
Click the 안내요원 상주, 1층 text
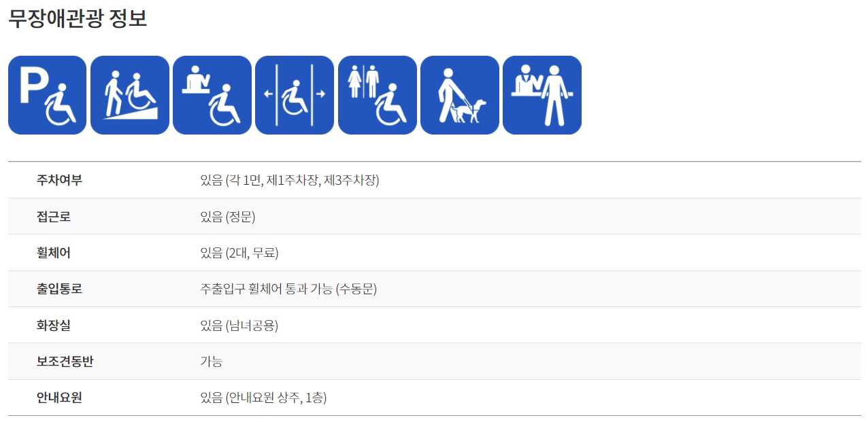(263, 398)
